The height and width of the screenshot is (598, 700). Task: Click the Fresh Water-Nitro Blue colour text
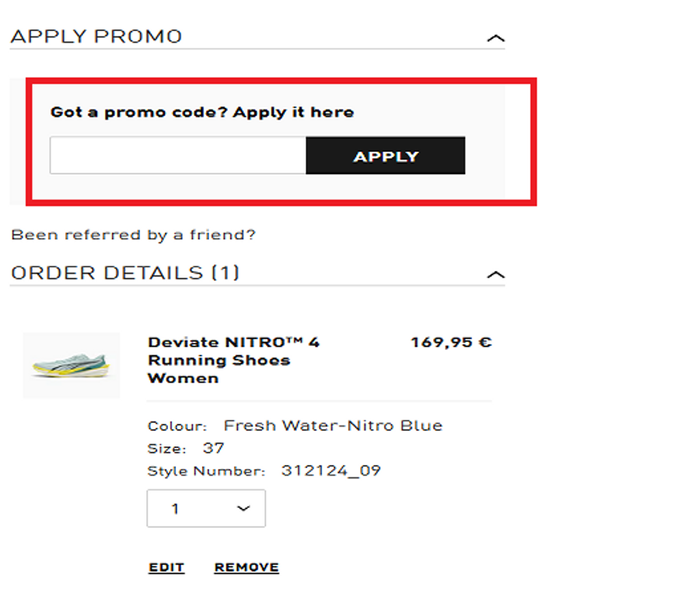(333, 425)
